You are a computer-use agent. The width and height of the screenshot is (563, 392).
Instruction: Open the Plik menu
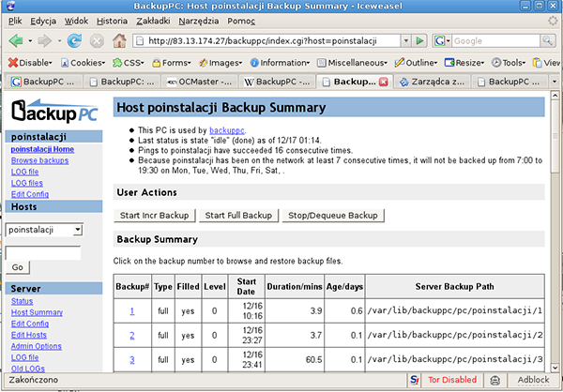click(15, 22)
